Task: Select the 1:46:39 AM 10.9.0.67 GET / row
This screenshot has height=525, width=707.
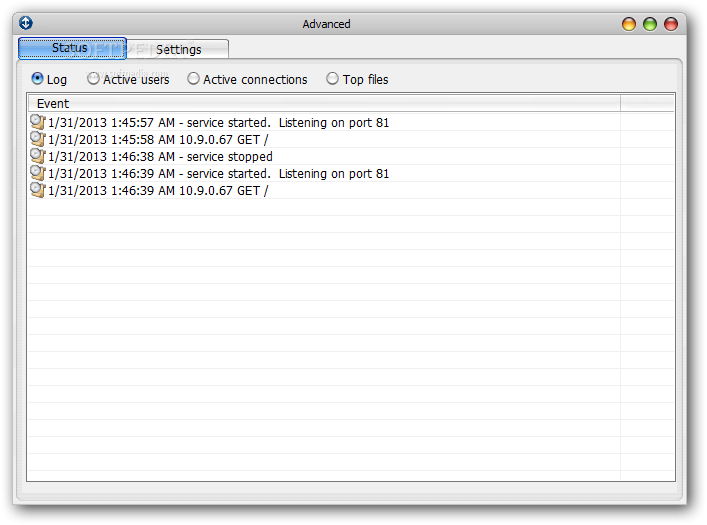Action: coord(324,190)
